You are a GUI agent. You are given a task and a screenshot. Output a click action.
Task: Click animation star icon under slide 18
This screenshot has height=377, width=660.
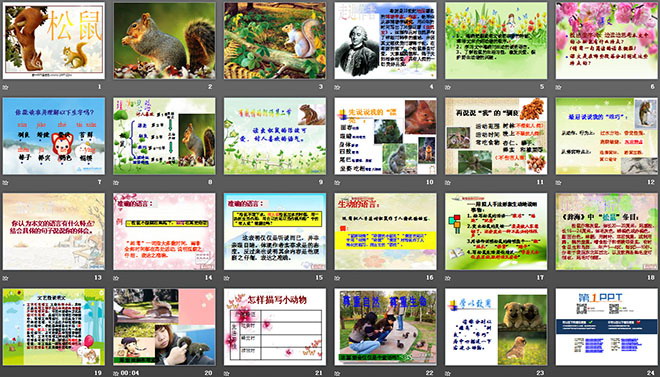559,278
